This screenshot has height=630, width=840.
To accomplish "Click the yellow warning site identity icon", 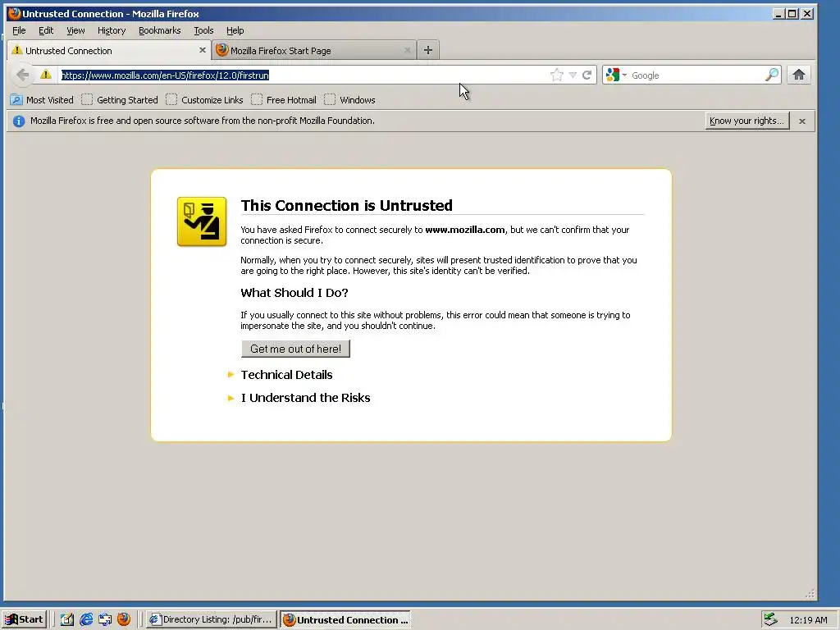I will coord(46,75).
